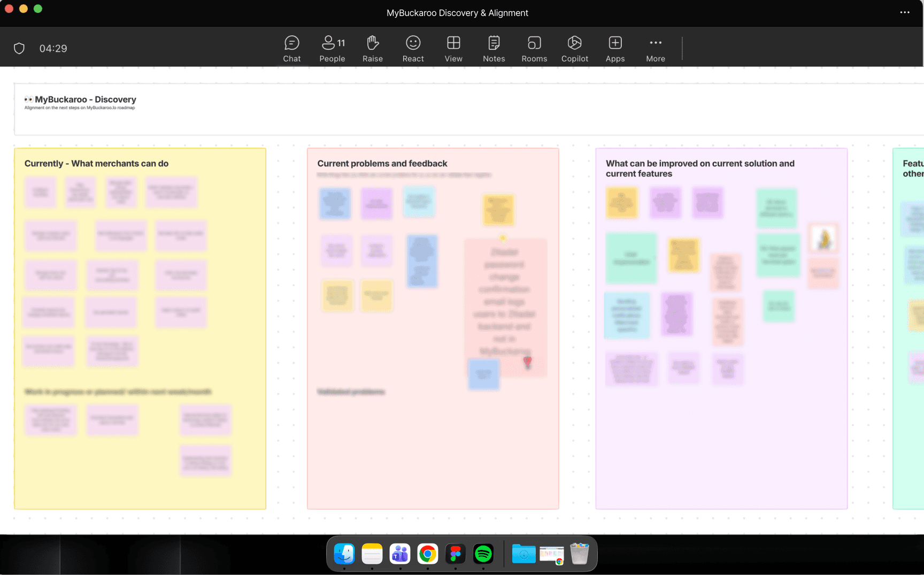Select 'Currently - What merchants can do' heading

coord(96,164)
